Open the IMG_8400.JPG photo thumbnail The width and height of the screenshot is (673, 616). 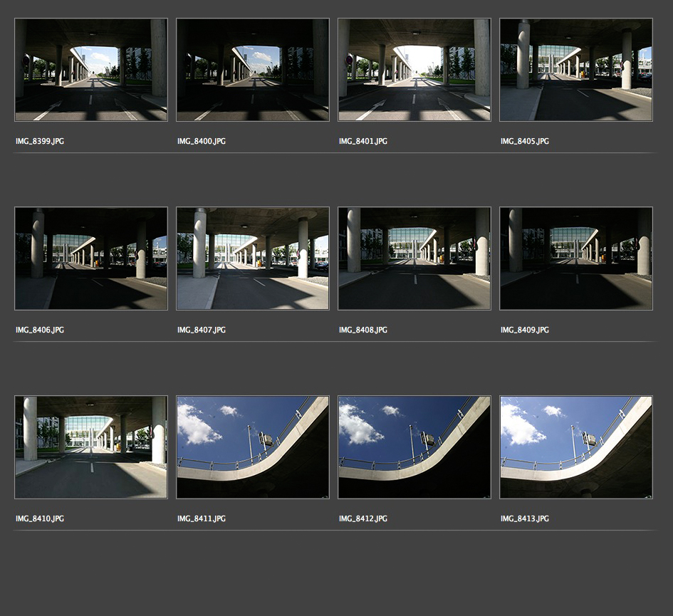tap(252, 70)
